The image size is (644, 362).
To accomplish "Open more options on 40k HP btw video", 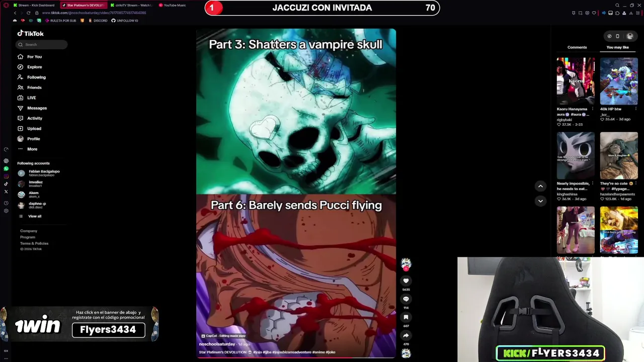I will point(636,109).
